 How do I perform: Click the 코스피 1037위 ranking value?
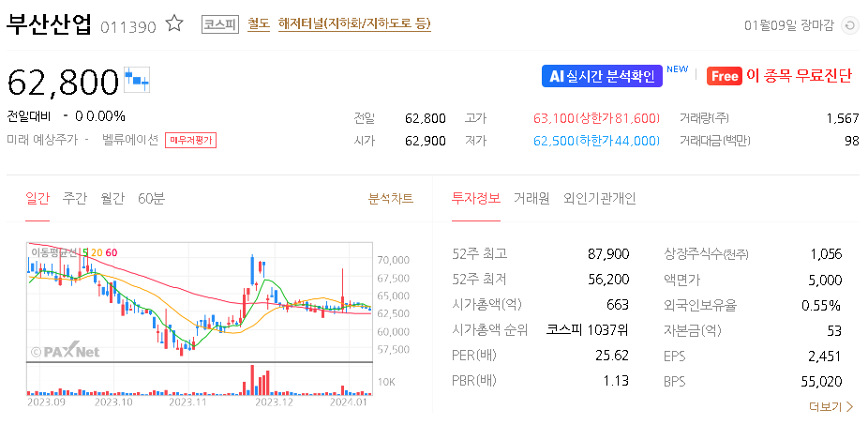pos(588,330)
